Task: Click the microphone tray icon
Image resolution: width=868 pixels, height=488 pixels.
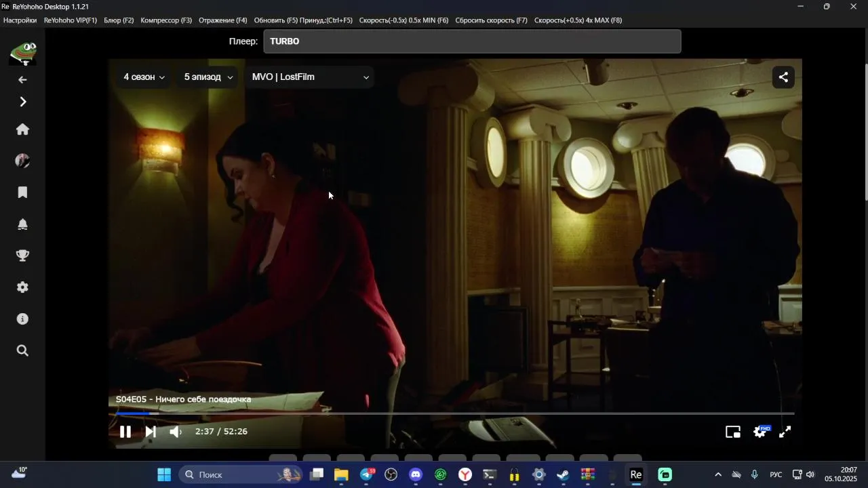Action: (x=754, y=474)
